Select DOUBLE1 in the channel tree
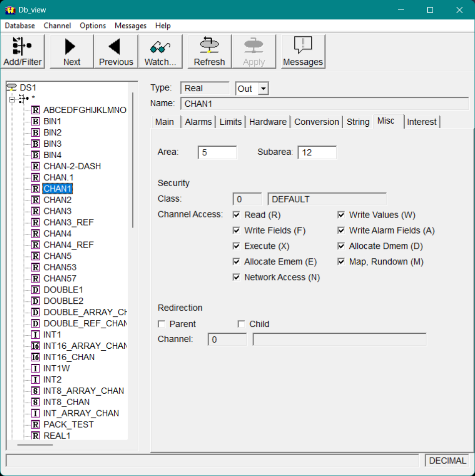 pos(63,290)
